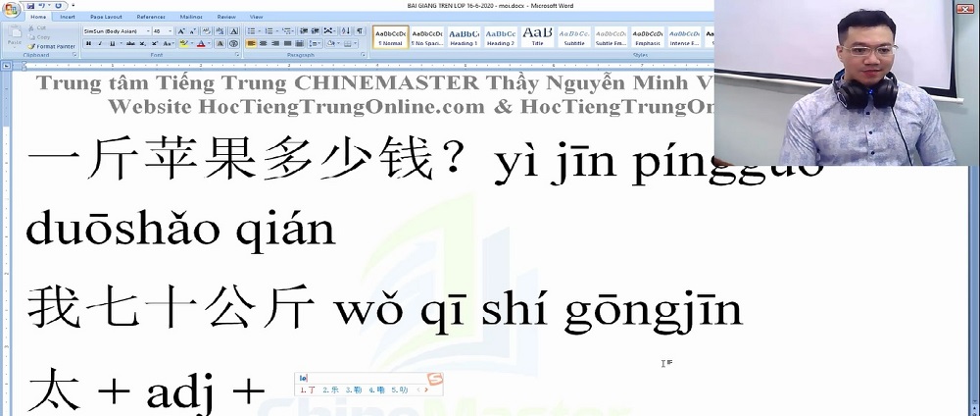The width and height of the screenshot is (980, 416).
Task: Choose IME candidate 2 乐
Action: pos(330,390)
